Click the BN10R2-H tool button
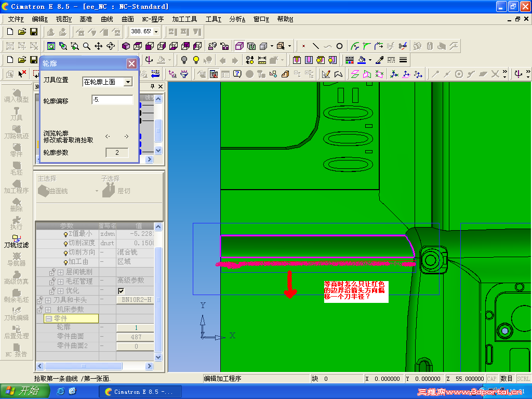 point(136,300)
